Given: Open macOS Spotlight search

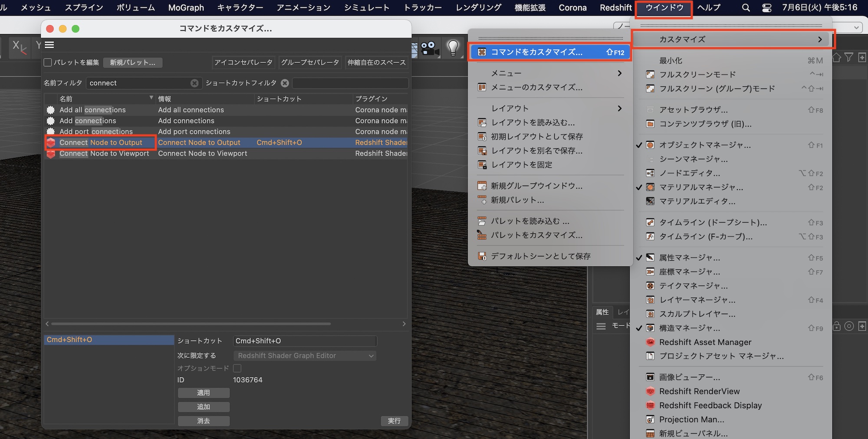Looking at the screenshot, I should point(746,7).
